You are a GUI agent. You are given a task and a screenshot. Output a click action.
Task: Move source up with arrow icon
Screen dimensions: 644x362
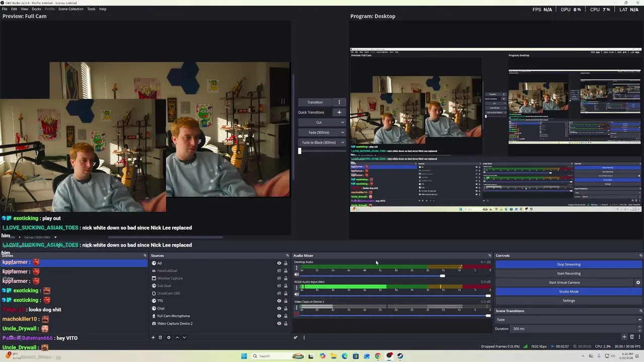tap(177, 337)
